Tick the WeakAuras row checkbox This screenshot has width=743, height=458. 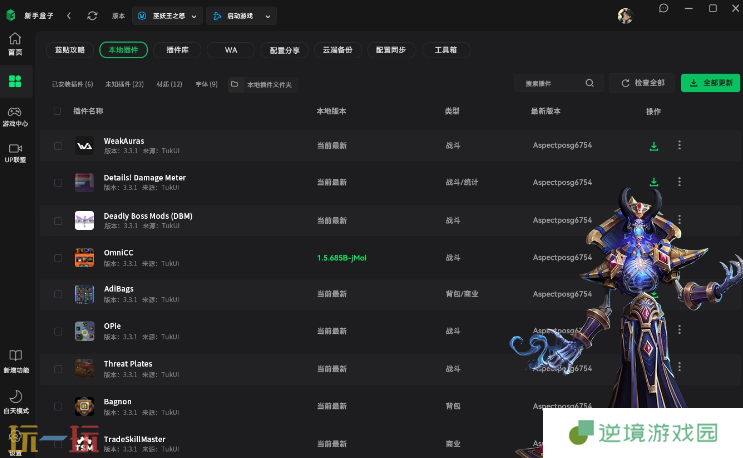(58, 146)
